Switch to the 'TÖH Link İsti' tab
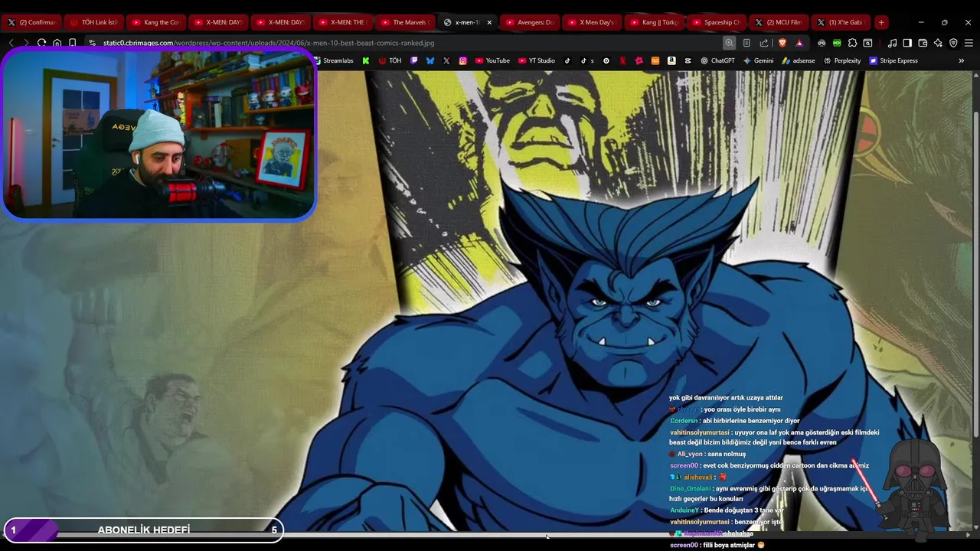Image resolution: width=980 pixels, height=551 pixels. 93,22
